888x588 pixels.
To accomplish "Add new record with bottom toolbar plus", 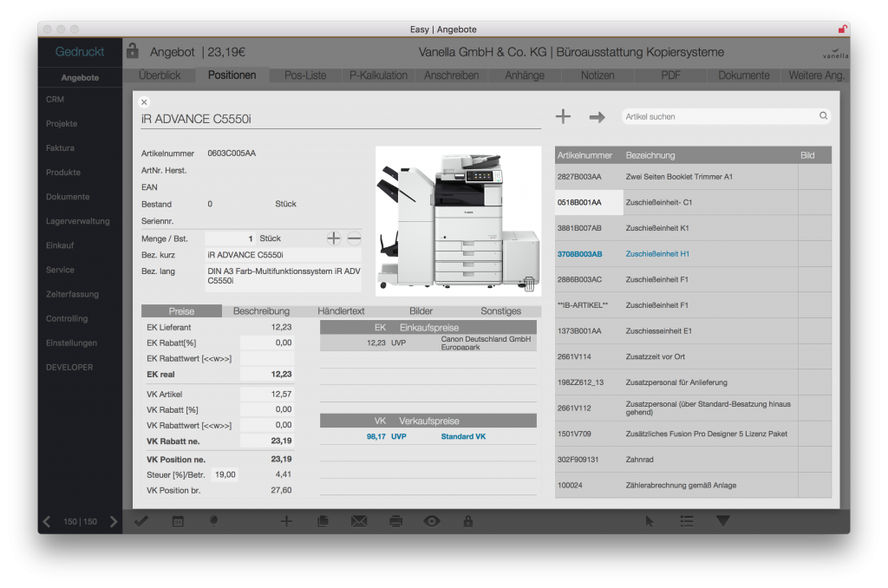I will coord(286,521).
